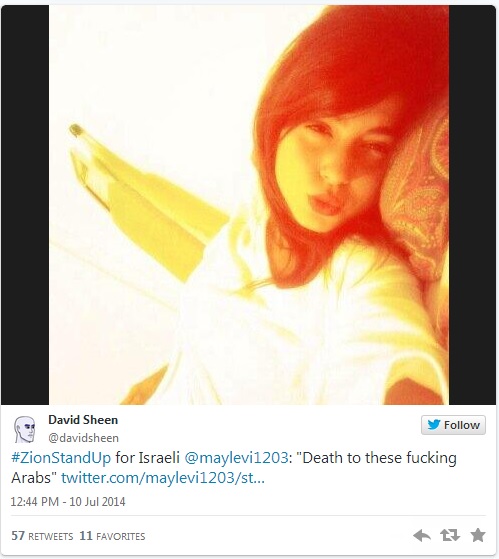The image size is (499, 559).
Task: Visit the @davidsheen handle link
Action: click(83, 438)
